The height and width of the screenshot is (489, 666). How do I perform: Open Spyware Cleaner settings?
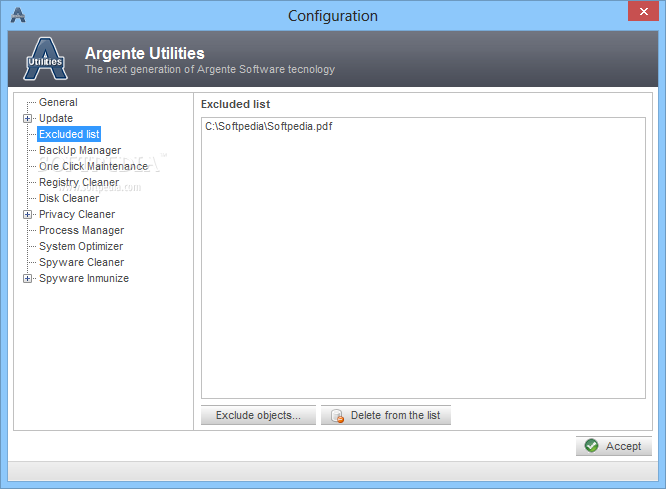coord(82,263)
